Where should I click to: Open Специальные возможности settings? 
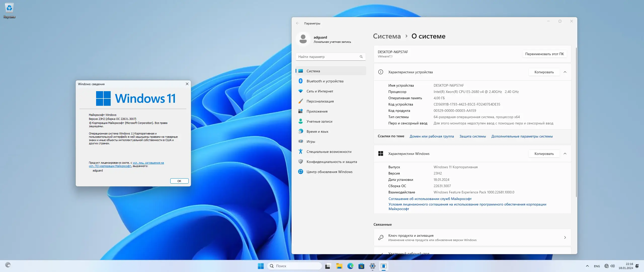point(329,151)
